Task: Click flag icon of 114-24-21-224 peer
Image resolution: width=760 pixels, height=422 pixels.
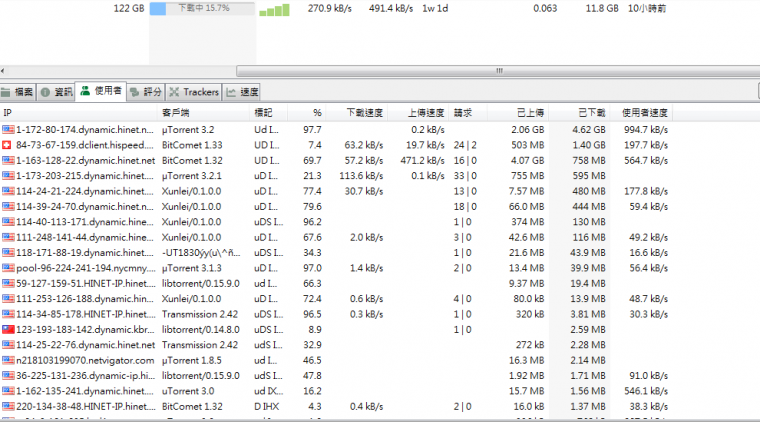Action: tap(8, 191)
